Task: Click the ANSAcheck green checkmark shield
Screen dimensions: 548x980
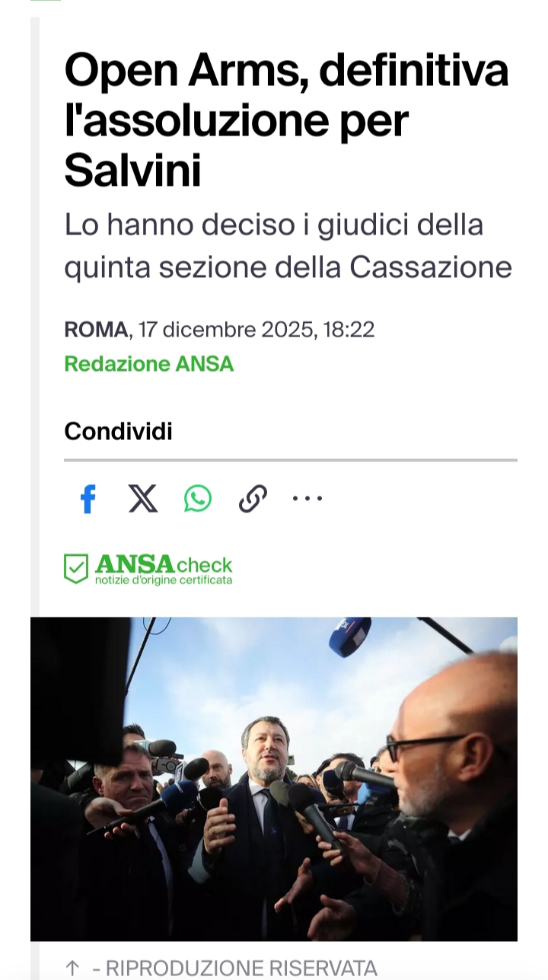Action: tap(76, 569)
